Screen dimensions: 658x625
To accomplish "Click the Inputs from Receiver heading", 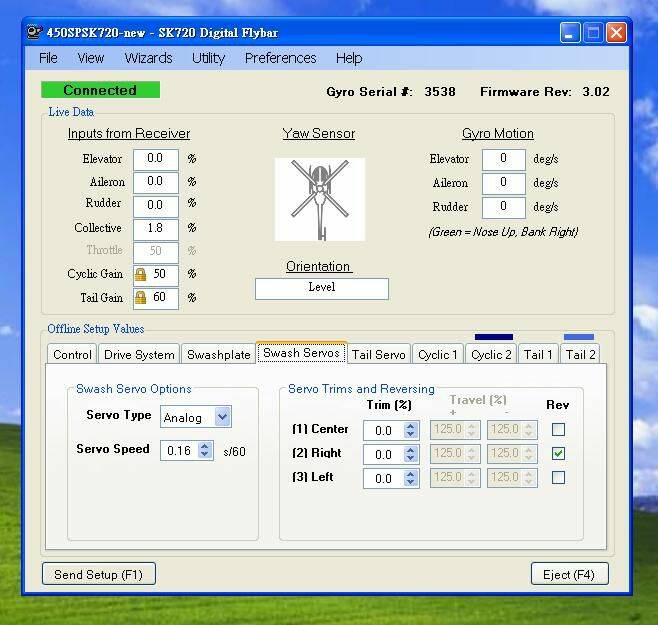I will coord(129,133).
